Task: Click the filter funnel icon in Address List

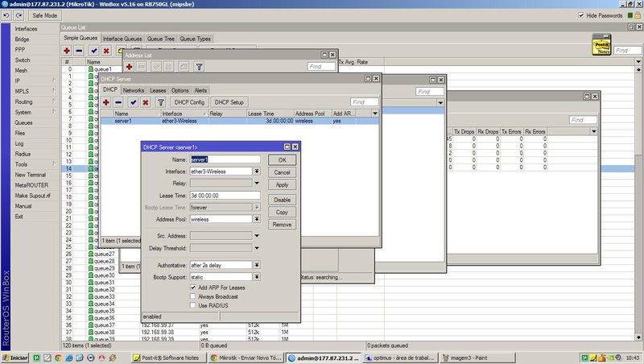Action: (x=199, y=67)
